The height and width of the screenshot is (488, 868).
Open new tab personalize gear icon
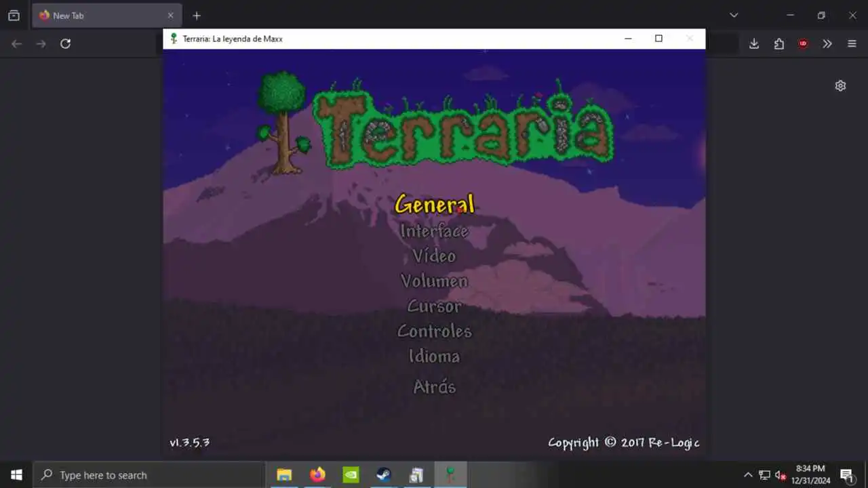(x=840, y=86)
